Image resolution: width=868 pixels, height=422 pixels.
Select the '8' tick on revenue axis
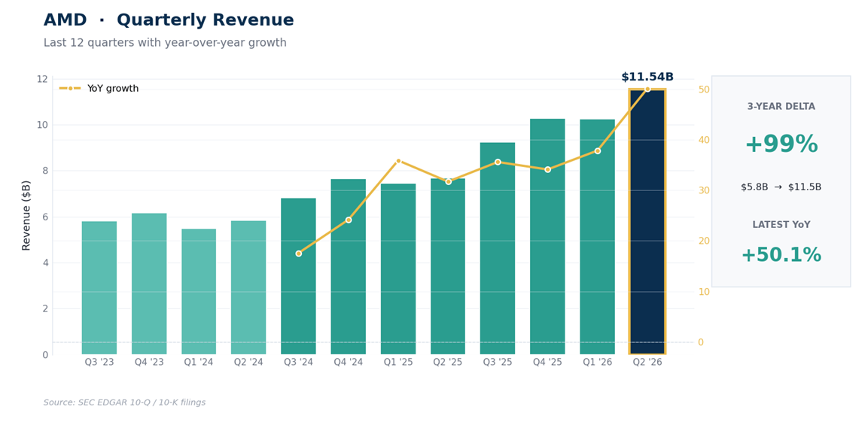point(45,171)
